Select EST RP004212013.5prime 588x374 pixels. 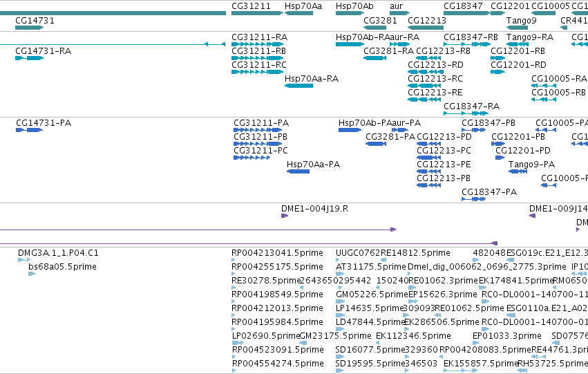click(234, 315)
